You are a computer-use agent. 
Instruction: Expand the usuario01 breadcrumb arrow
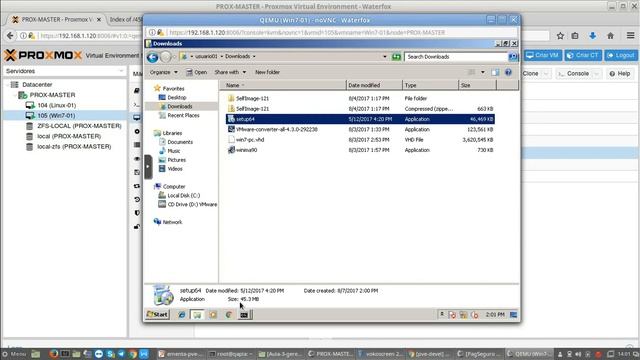click(x=222, y=56)
